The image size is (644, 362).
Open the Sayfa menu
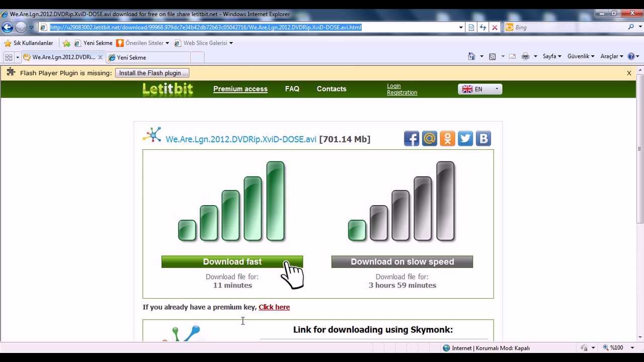click(552, 56)
